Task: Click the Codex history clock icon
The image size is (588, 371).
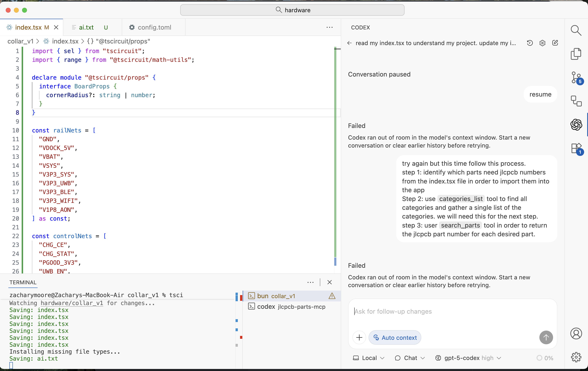Action: (530, 43)
